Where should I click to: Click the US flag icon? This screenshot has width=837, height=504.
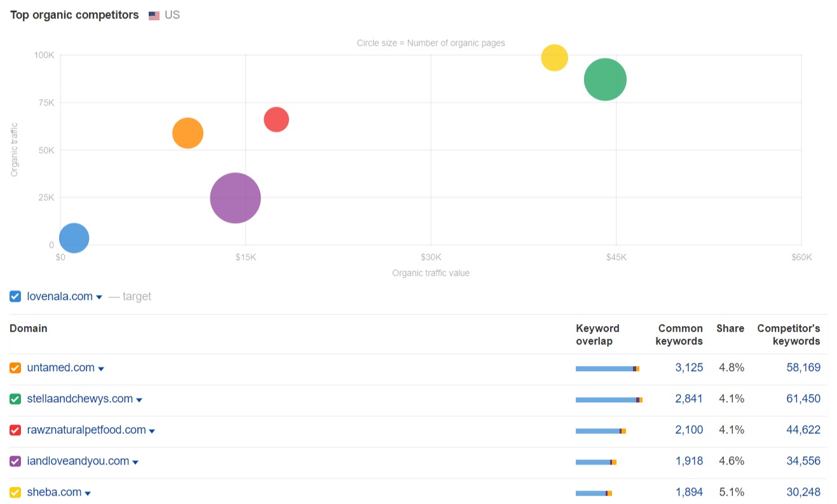pos(154,15)
